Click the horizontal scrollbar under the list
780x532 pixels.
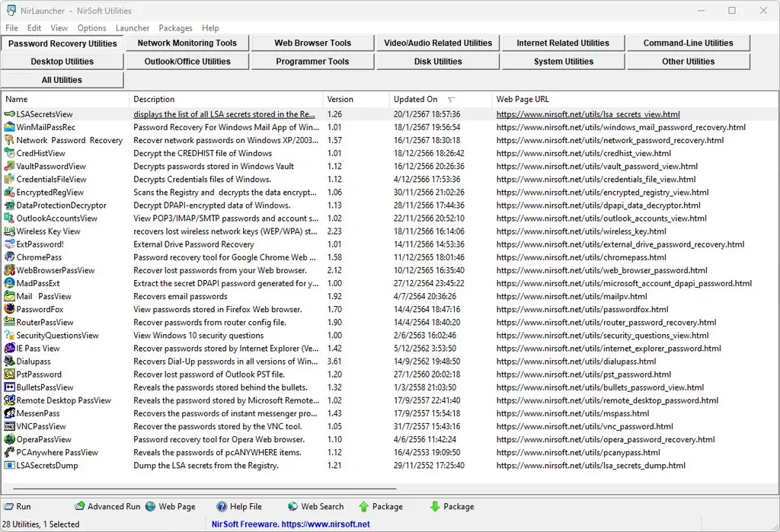coord(204,489)
